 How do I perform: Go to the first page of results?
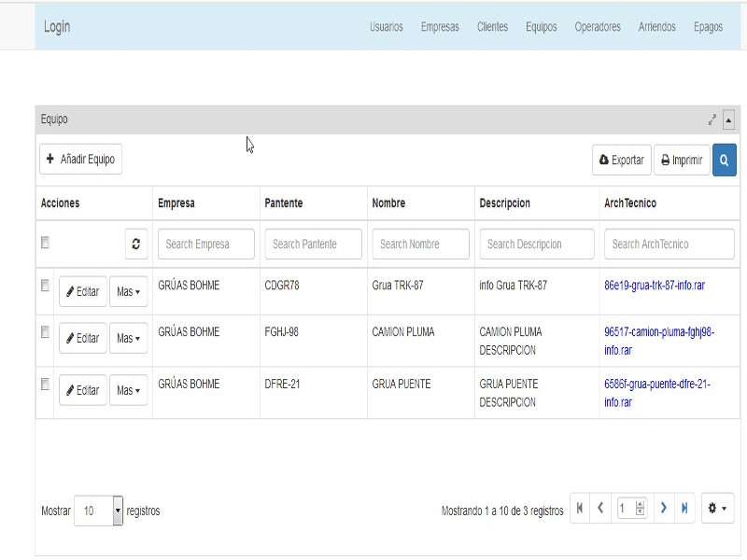tap(580, 508)
